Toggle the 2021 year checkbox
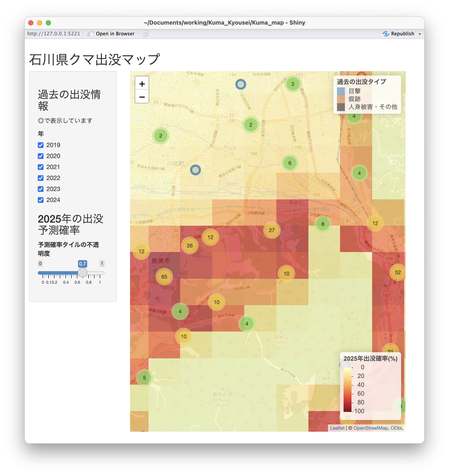The image size is (449, 476). point(41,167)
